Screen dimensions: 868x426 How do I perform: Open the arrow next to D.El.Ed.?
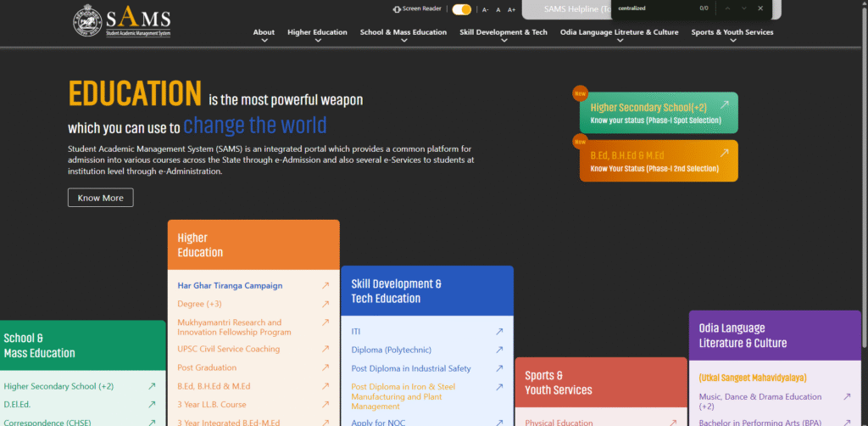pos(152,405)
